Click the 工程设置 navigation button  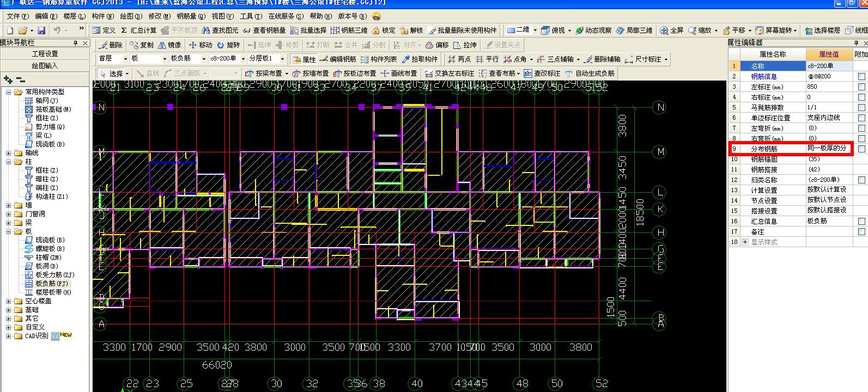[45, 54]
